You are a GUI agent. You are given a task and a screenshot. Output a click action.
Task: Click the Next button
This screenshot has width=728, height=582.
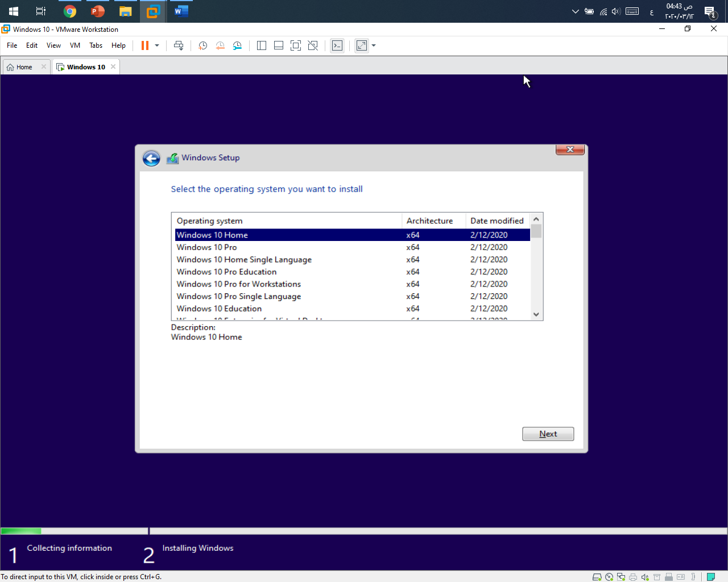pyautogui.click(x=548, y=434)
